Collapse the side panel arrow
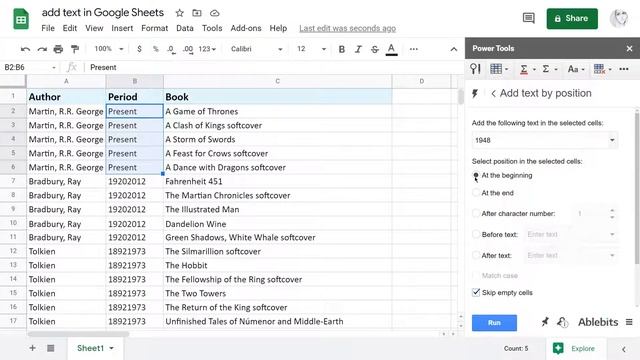640x360 pixels. pyautogui.click(x=624, y=349)
